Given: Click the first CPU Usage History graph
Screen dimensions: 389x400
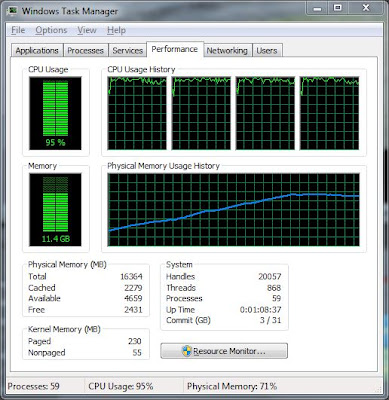Looking at the screenshot, I should [137, 113].
